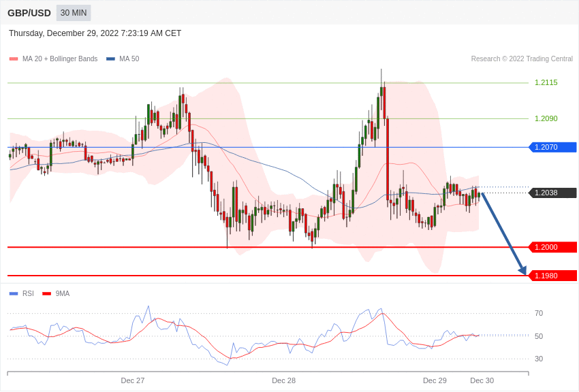The image size is (579, 392).
Task: Click the RSI blue legend swatch
Action: tap(14, 293)
